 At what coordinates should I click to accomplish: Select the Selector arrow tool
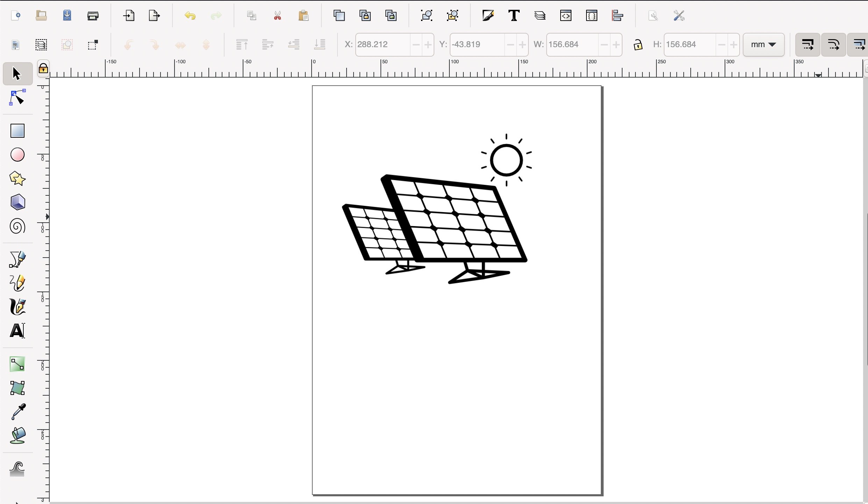click(17, 74)
